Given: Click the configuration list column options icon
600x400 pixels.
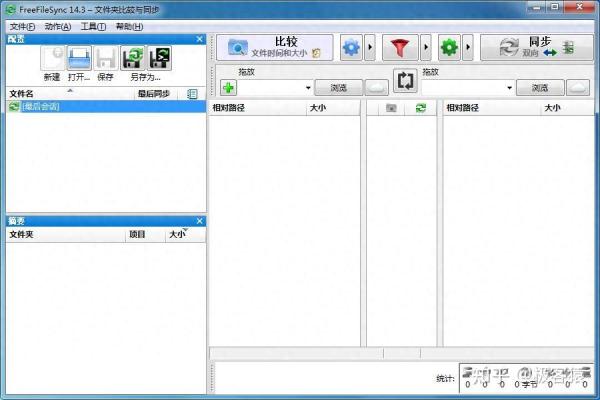Looking at the screenshot, I should (192, 94).
